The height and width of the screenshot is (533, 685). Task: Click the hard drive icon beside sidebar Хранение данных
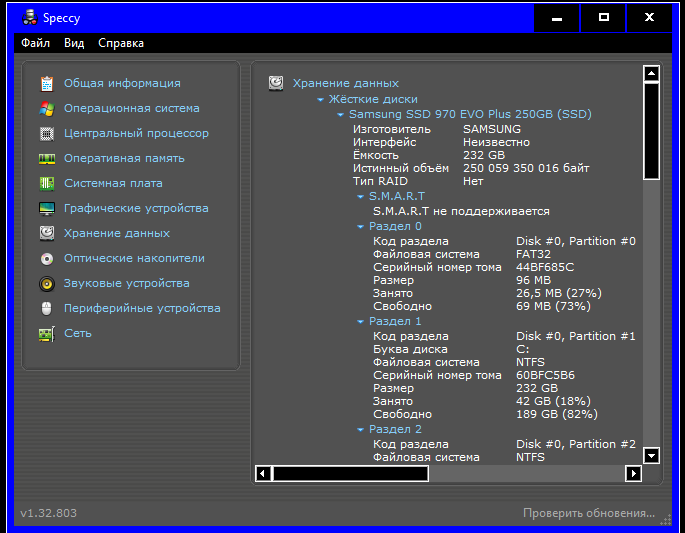(x=47, y=233)
